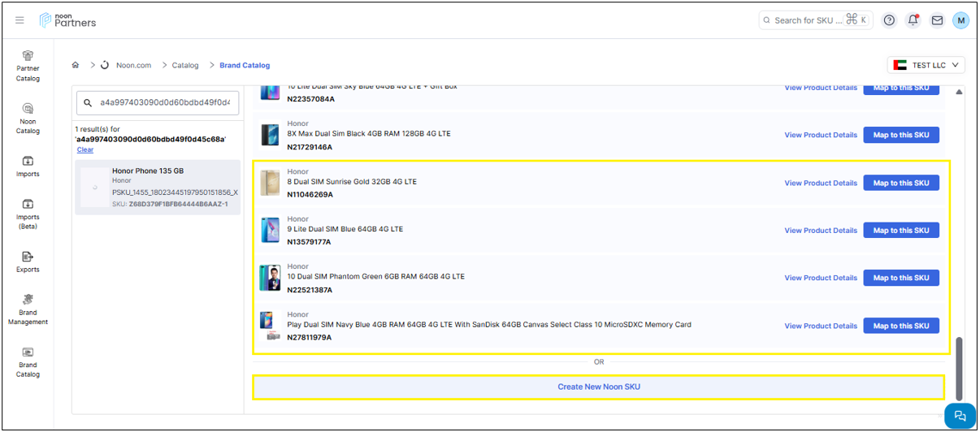The width and height of the screenshot is (980, 432).
Task: Open the help question mark icon
Action: [x=889, y=20]
